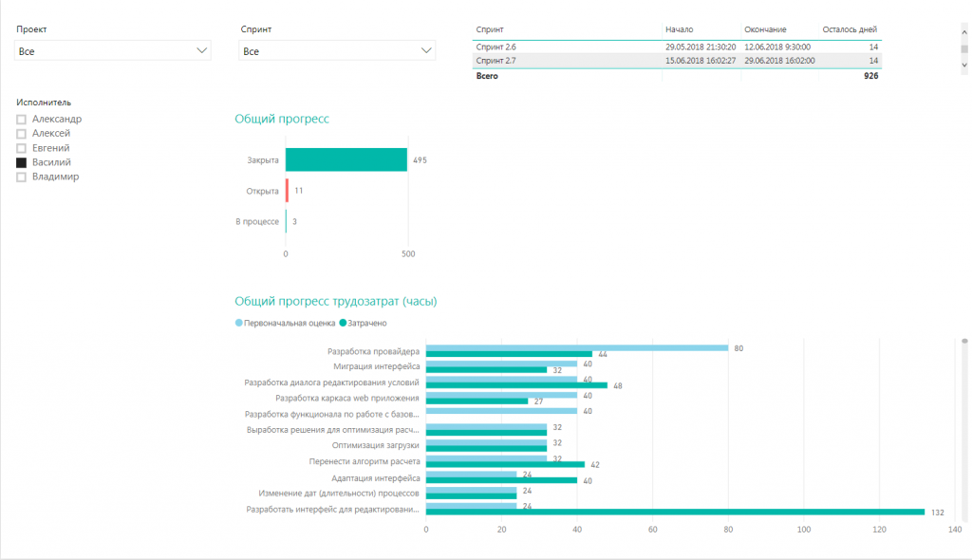Image resolution: width=972 pixels, height=560 pixels.
Task: Sort table by Осталось дней column
Action: pos(850,29)
